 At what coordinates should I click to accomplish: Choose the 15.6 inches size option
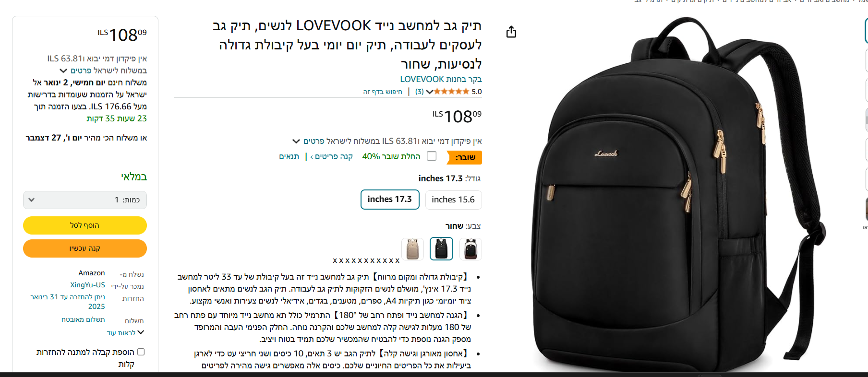[453, 200]
